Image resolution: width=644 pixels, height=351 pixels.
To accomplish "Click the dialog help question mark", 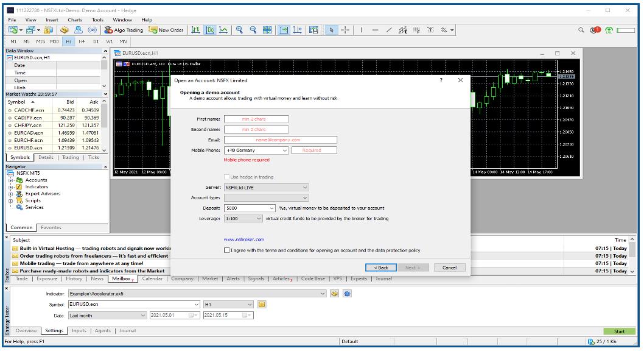I will 441,80.
